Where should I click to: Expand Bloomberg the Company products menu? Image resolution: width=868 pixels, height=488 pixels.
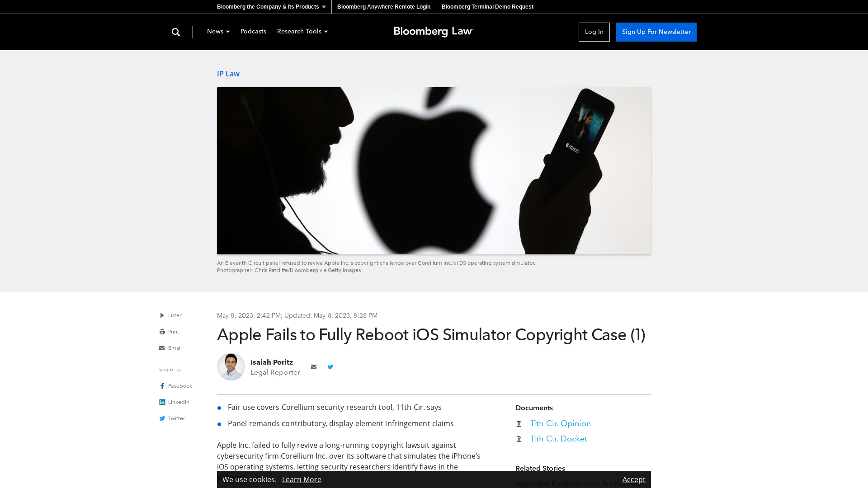271,7
